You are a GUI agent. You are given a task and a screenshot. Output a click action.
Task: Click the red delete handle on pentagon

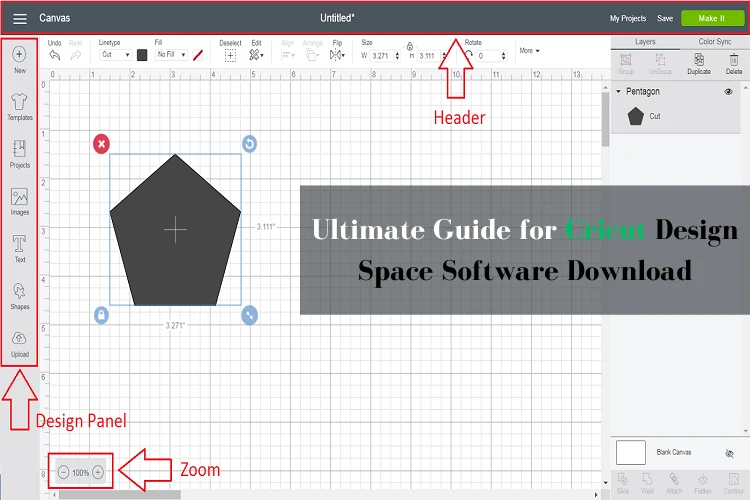[x=101, y=144]
